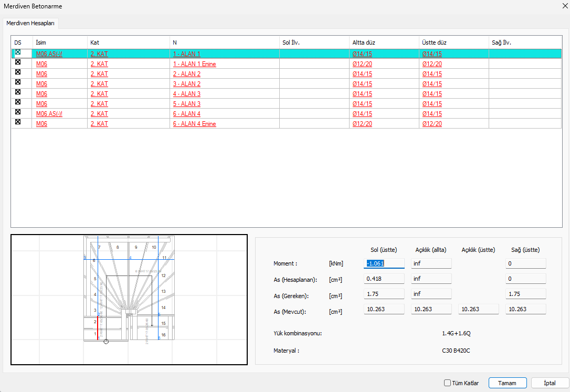Switch to the Merdiven Hesapları tab
The height and width of the screenshot is (392, 570).
(x=30, y=24)
